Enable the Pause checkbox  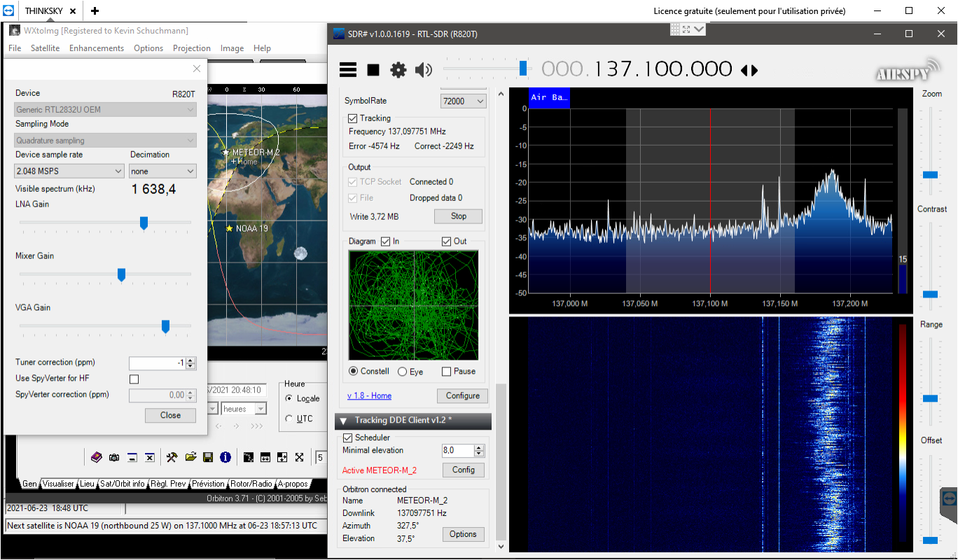click(x=447, y=372)
